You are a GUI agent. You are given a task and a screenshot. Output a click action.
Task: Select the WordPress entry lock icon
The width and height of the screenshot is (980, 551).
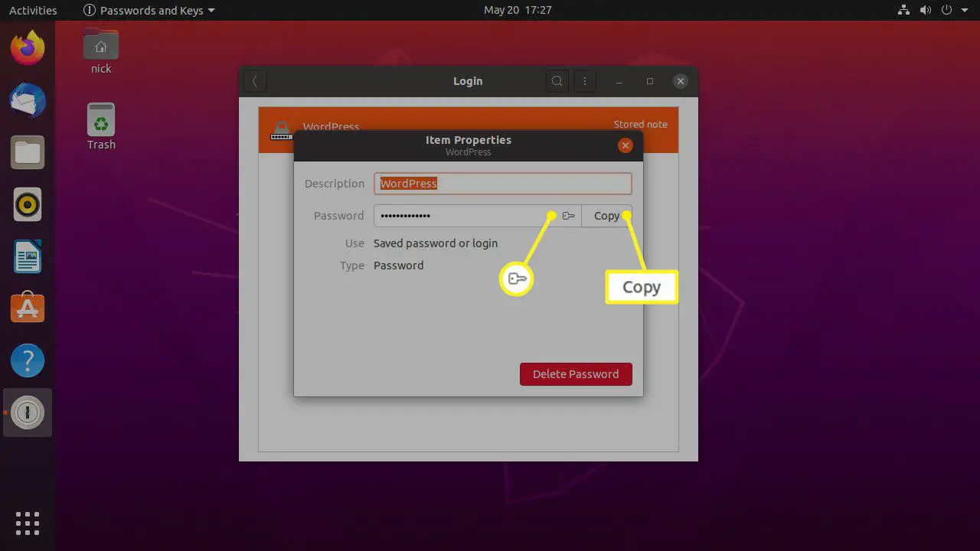tap(281, 130)
